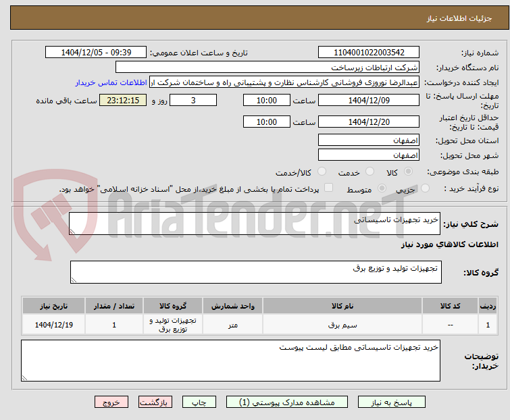Click the شرح کلی نیاز text area
This screenshot has height=420, width=510.
coord(255,224)
